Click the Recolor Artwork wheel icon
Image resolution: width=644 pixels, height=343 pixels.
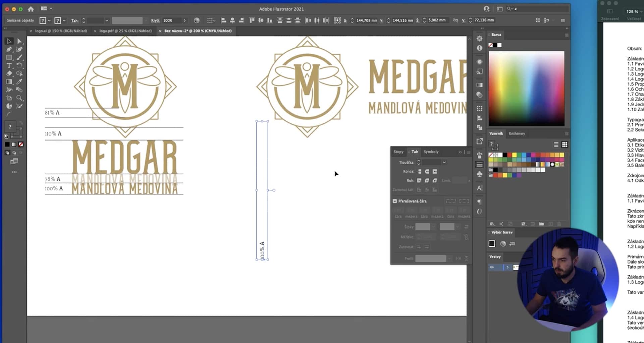(x=197, y=20)
